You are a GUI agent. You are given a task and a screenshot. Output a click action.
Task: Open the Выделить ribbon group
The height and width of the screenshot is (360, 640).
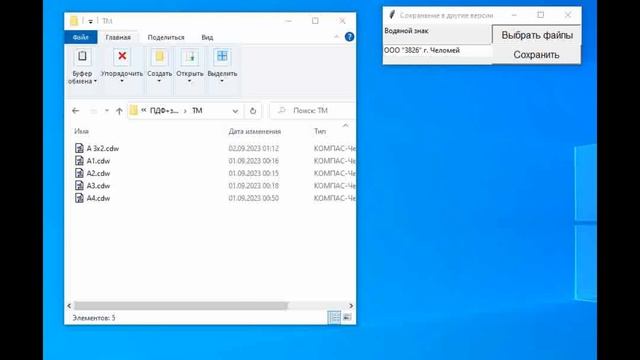coord(222,67)
